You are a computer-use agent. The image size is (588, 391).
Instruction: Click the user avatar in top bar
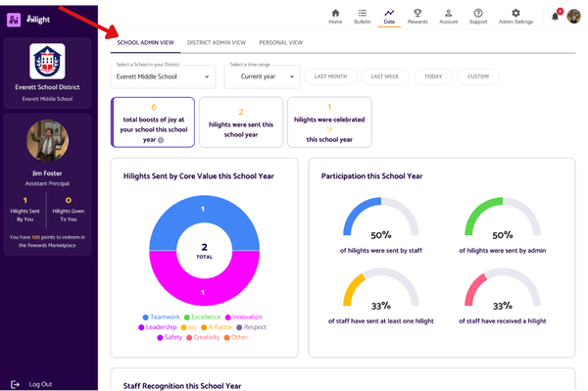coord(573,16)
